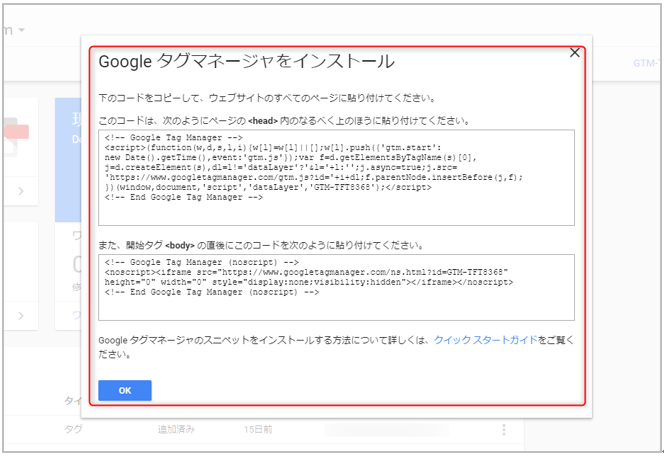Click the タグ row label in background list
The height and width of the screenshot is (457, 664).
(x=73, y=429)
